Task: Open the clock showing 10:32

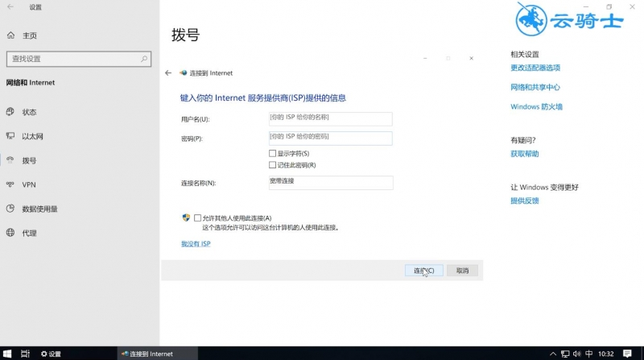Action: tap(606, 354)
